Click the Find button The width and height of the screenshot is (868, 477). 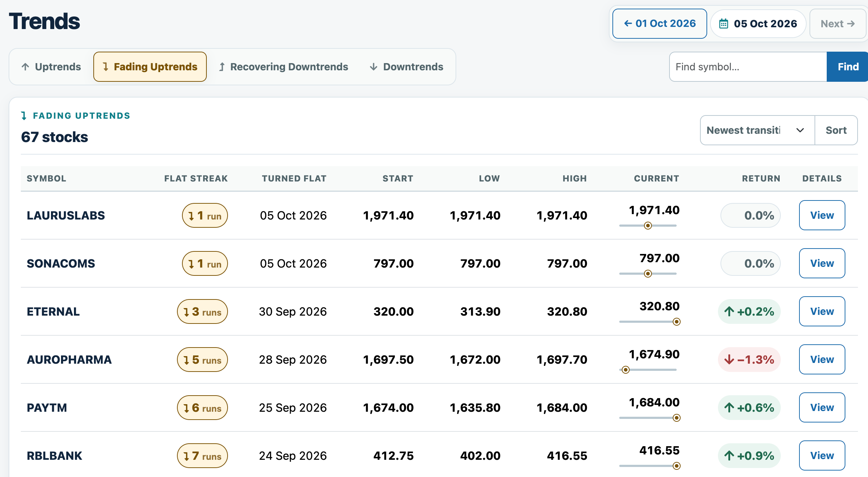click(848, 67)
